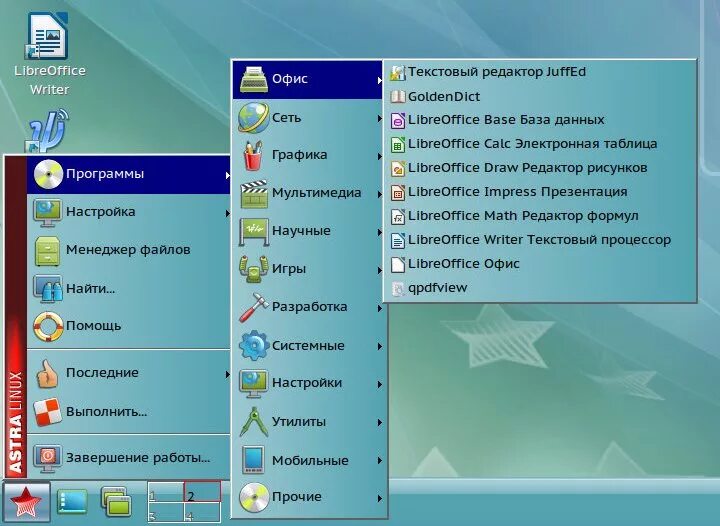Screen dimensions: 720x526
Task: Click the show desktop taskbar icon
Action: pos(72,502)
